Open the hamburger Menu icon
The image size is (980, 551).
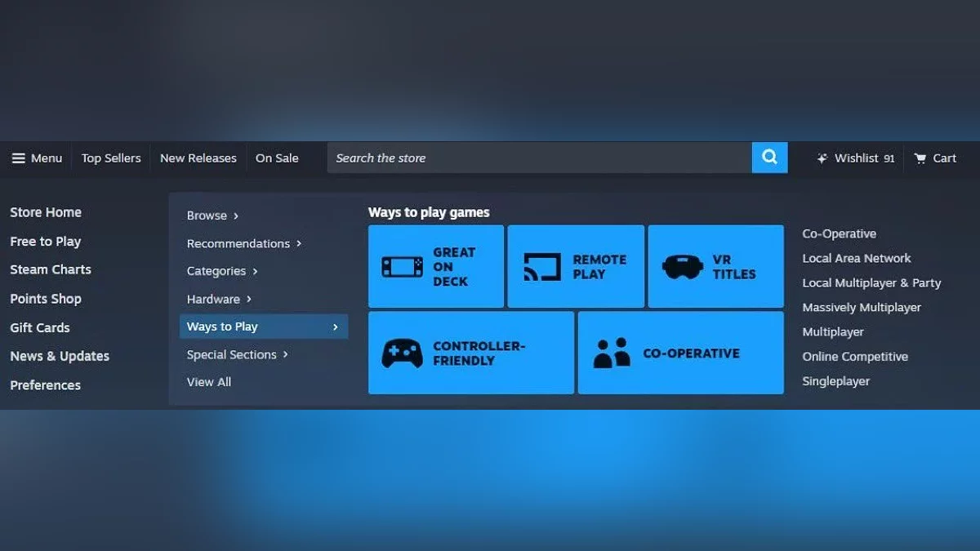pos(18,158)
